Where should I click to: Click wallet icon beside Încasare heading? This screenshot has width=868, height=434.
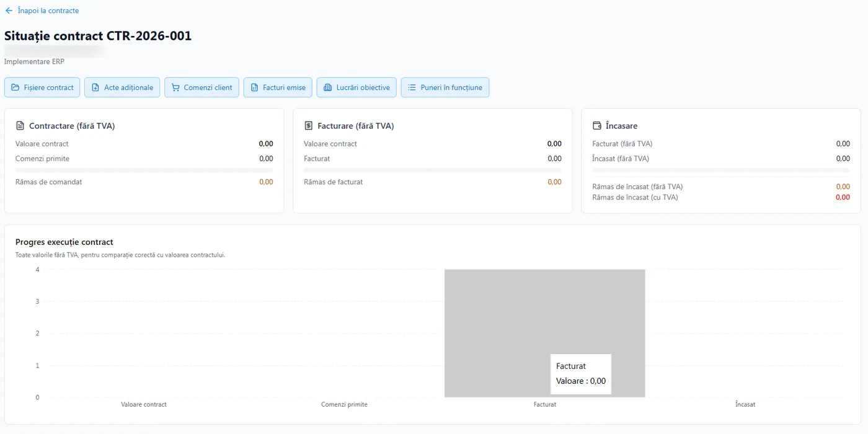597,126
